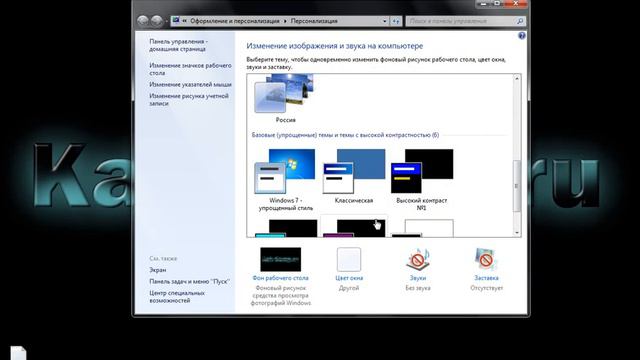Select the 'Оформление и персонализация' breadcrumb
The height and width of the screenshot is (360, 640).
(x=235, y=21)
